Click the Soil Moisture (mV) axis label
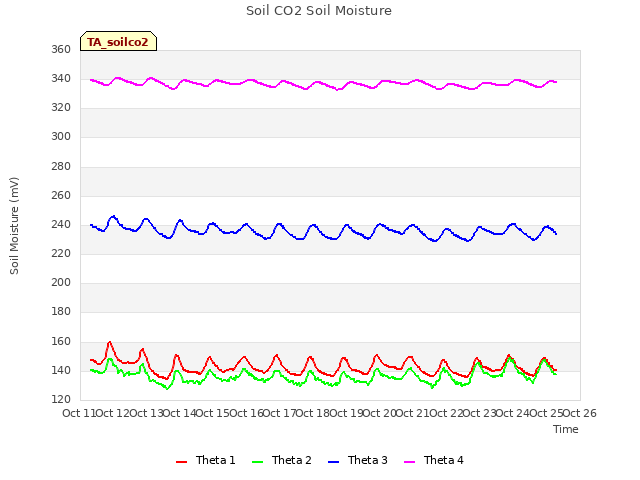Viewport: 640px width, 480px height. pos(14,226)
